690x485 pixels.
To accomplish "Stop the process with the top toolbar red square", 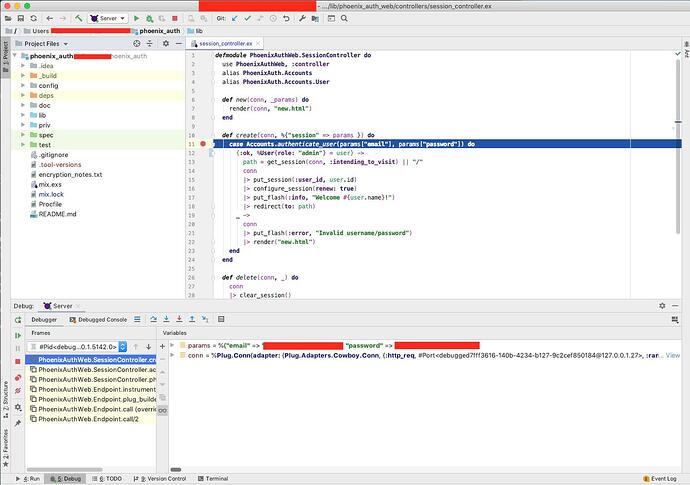I will (x=175, y=18).
